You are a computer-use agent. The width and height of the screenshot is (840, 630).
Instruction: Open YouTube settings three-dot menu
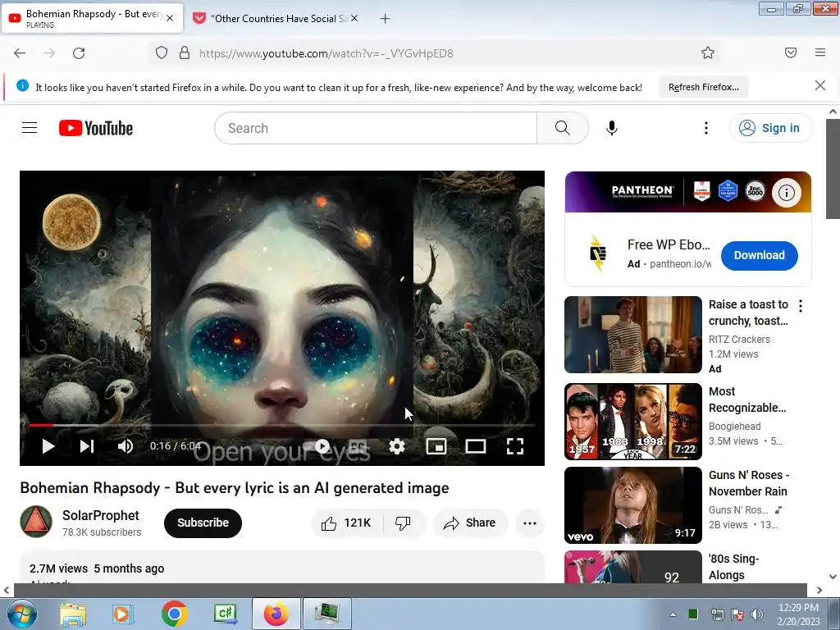(x=706, y=128)
